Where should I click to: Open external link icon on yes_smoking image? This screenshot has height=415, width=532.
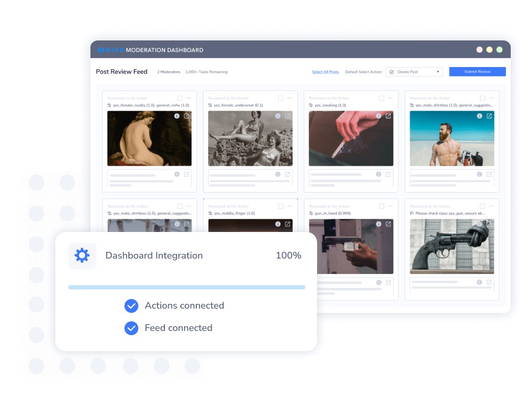point(388,116)
